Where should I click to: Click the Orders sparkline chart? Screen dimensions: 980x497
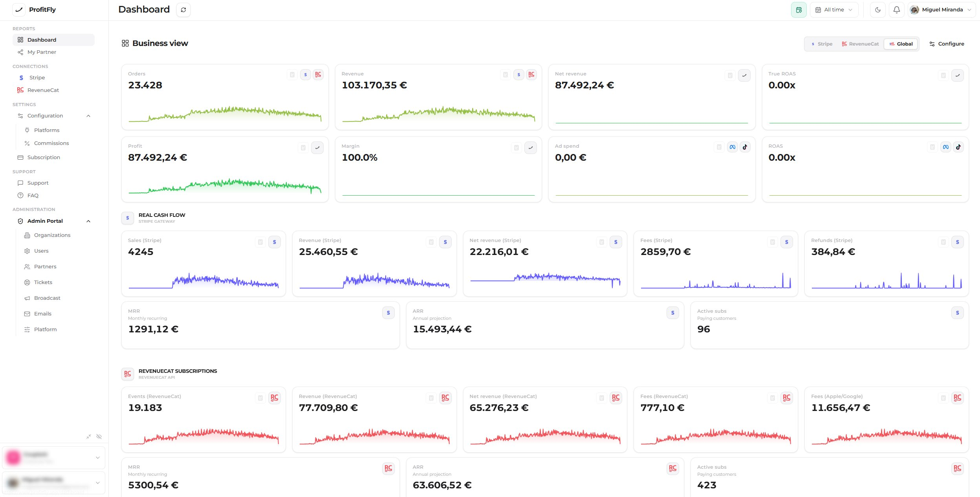point(225,114)
